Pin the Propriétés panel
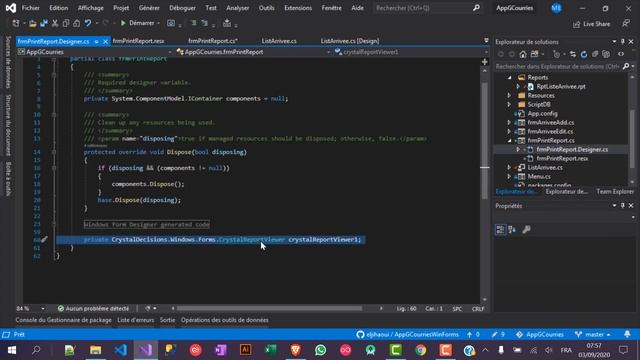Image resolution: width=640 pixels, height=360 pixels. tap(622, 206)
